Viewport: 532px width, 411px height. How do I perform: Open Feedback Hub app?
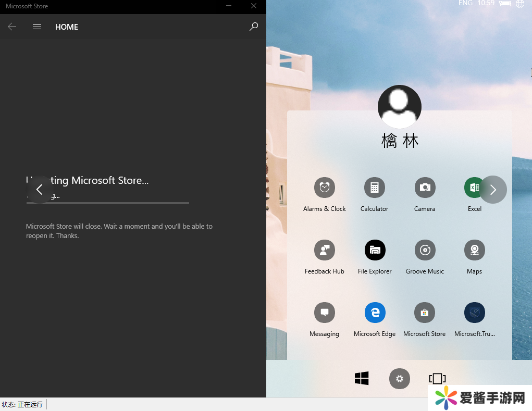324,251
